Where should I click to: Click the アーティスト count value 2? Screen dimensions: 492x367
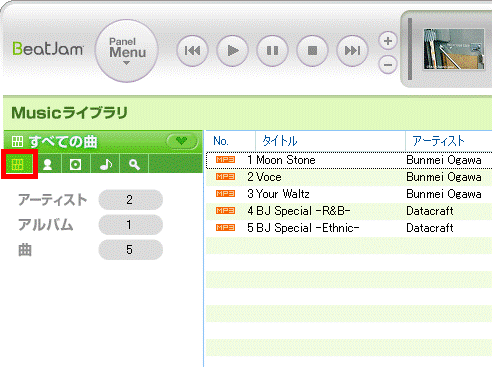[x=130, y=200]
